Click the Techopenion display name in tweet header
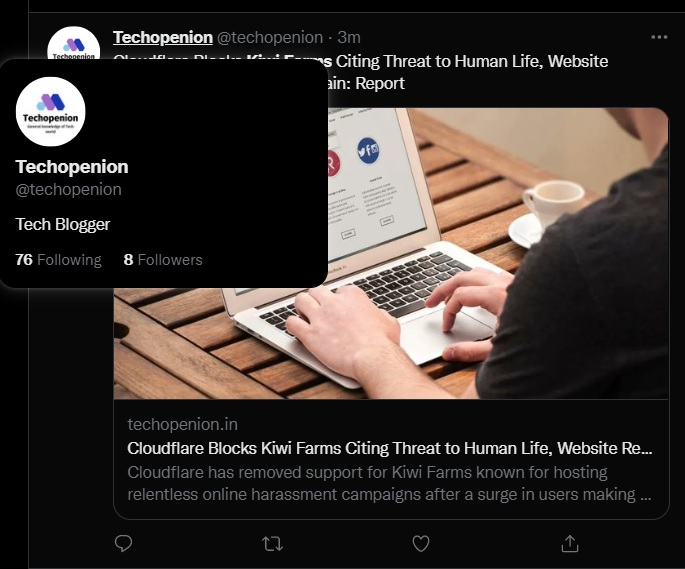Screen dimensions: 685x569 (163, 38)
